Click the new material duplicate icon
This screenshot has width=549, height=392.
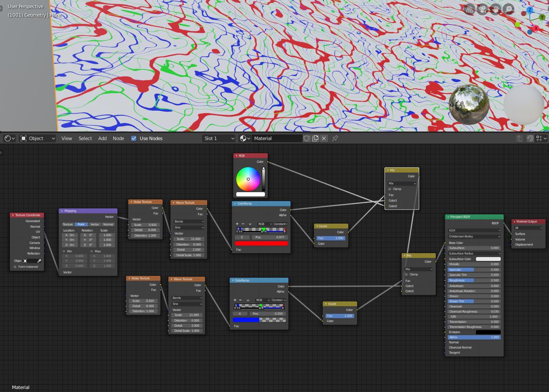[x=315, y=138]
